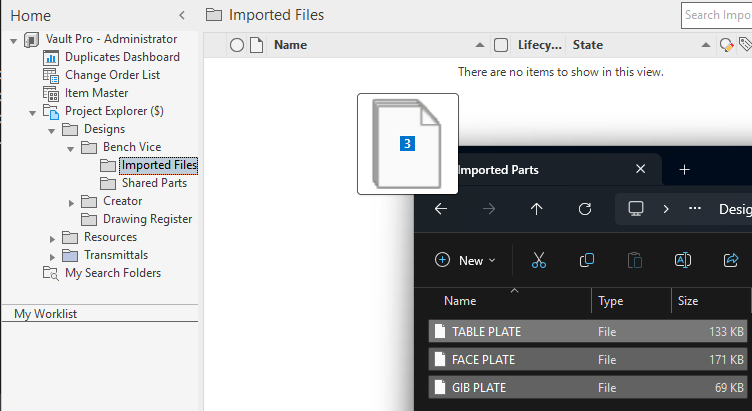Click Rename icon in File Explorer toolbar

[x=682, y=260]
